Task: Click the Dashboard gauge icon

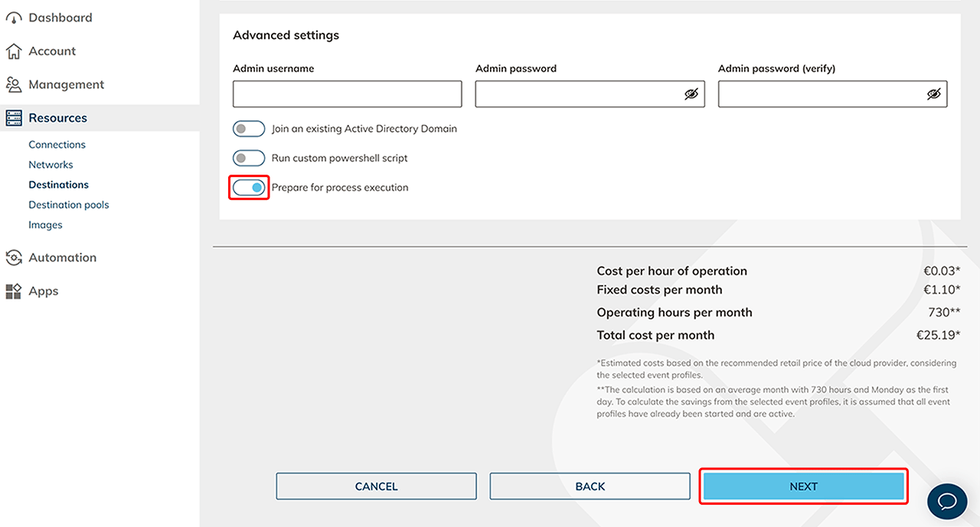Action: pos(14,18)
